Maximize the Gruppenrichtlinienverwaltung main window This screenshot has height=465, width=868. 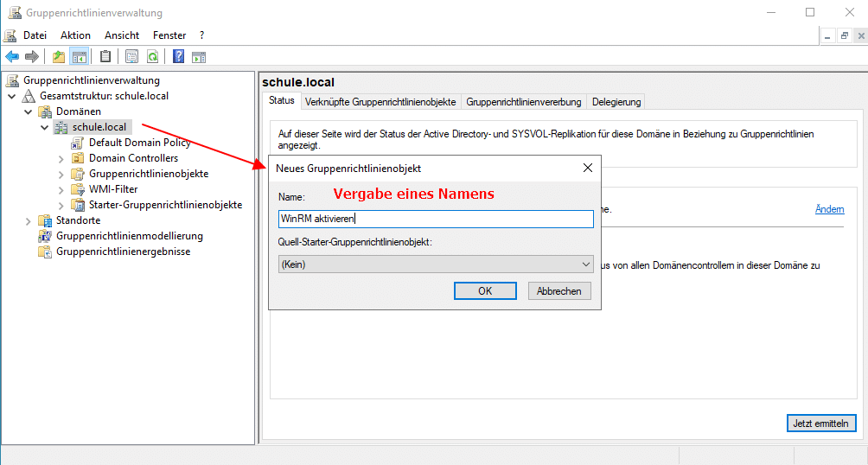click(x=810, y=12)
